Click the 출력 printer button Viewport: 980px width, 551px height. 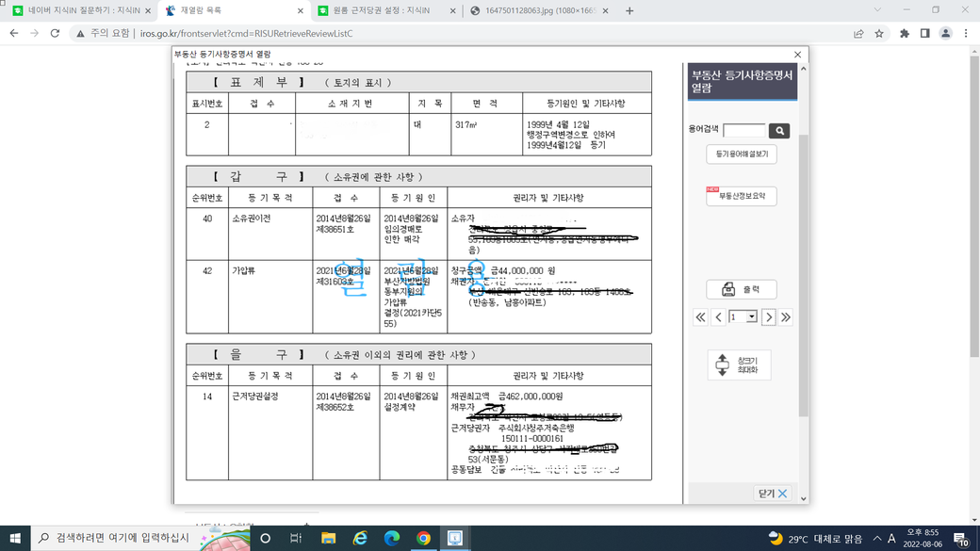[x=742, y=289]
